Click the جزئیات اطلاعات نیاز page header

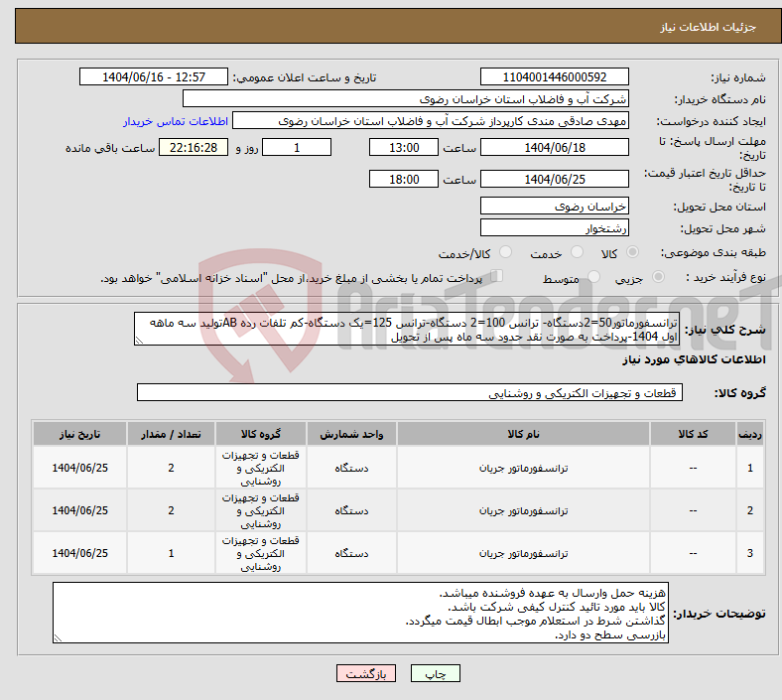click(709, 27)
